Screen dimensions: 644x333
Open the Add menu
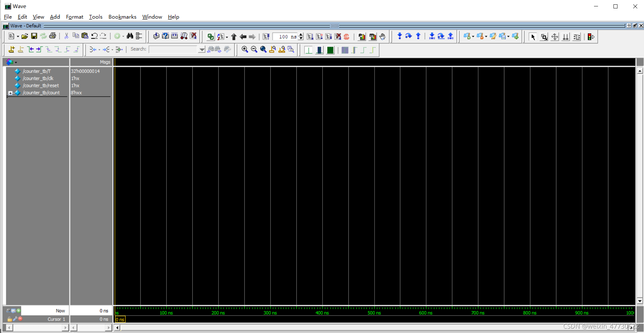pyautogui.click(x=55, y=17)
